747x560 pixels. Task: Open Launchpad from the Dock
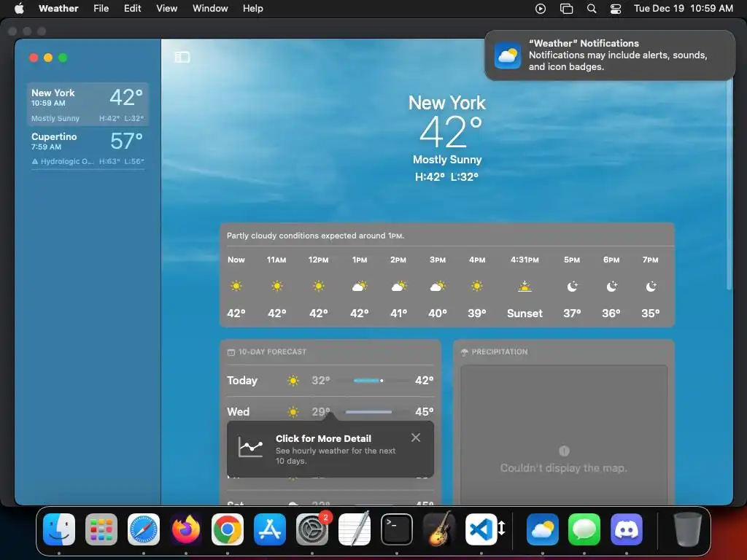(x=101, y=529)
